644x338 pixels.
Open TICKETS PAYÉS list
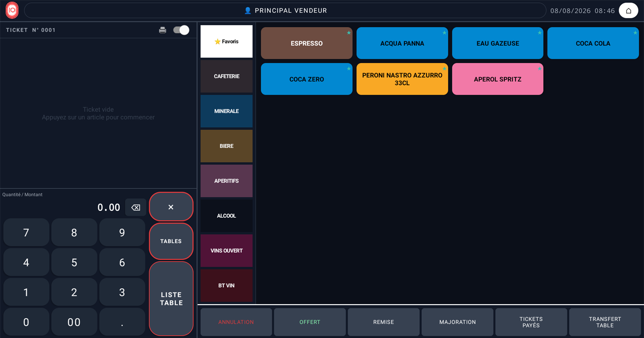pos(531,322)
